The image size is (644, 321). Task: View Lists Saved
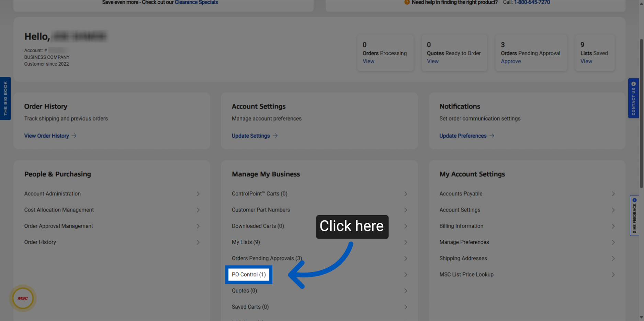tap(586, 61)
